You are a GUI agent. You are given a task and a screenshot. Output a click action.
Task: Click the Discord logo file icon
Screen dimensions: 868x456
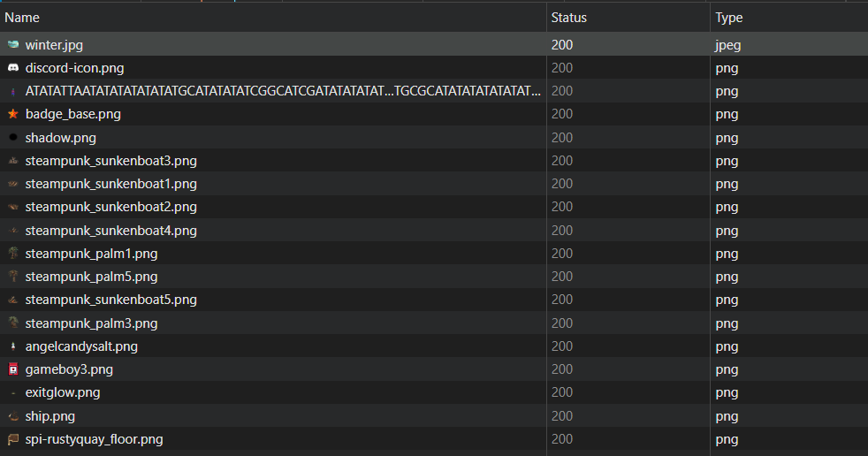(12, 68)
